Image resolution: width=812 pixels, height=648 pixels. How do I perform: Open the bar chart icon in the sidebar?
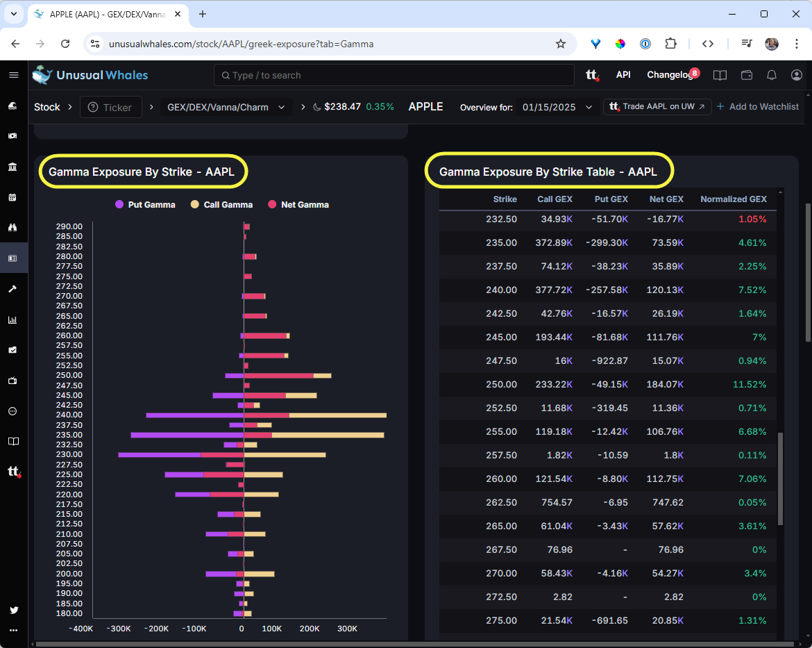[x=13, y=320]
